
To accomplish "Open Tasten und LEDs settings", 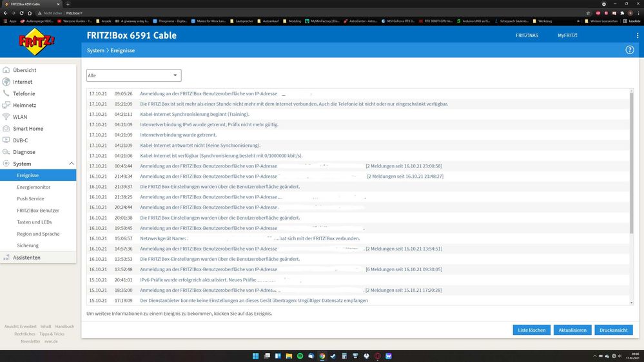I will tap(35, 222).
